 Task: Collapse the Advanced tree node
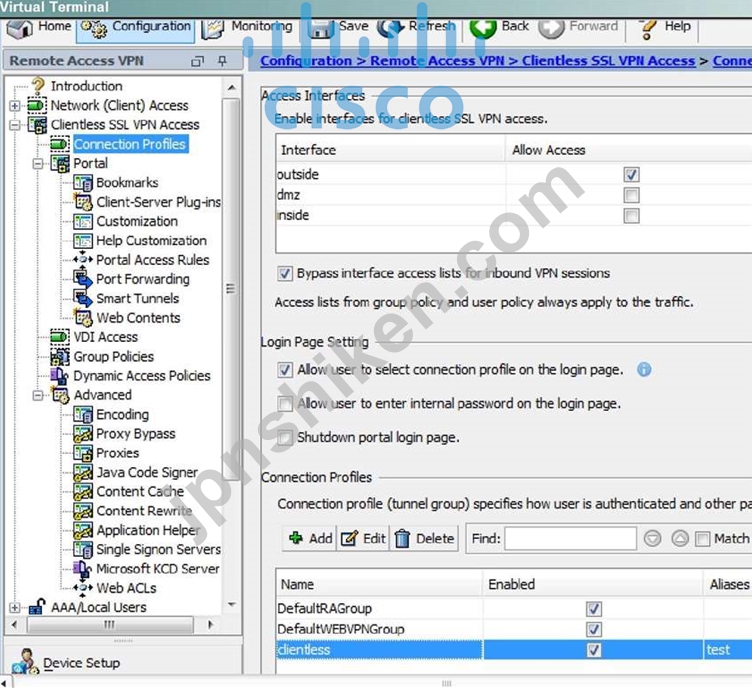pos(38,396)
